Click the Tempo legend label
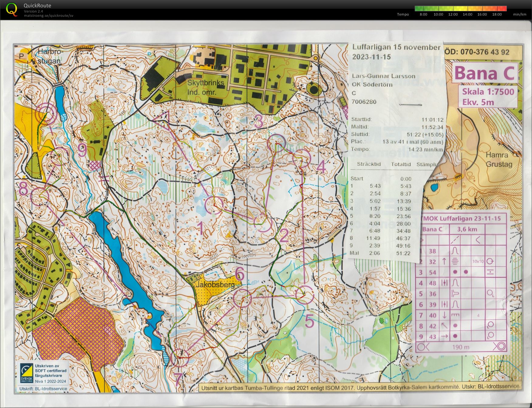532x408 pixels. click(x=403, y=14)
